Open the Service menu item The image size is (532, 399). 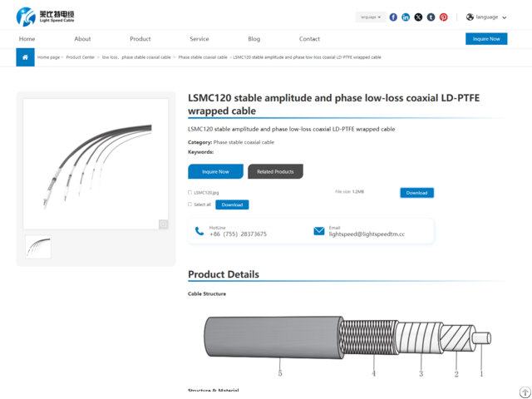pyautogui.click(x=199, y=39)
